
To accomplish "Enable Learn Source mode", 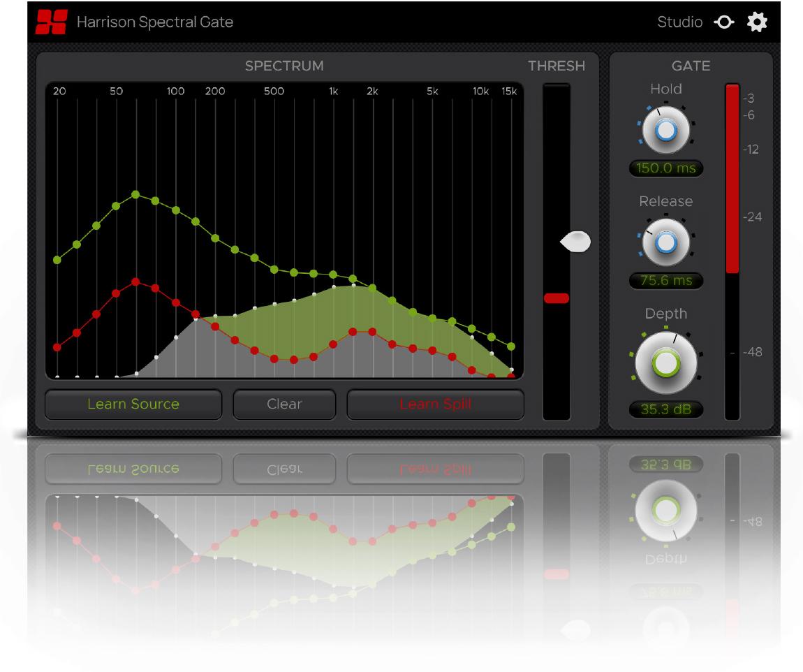I will point(133,404).
